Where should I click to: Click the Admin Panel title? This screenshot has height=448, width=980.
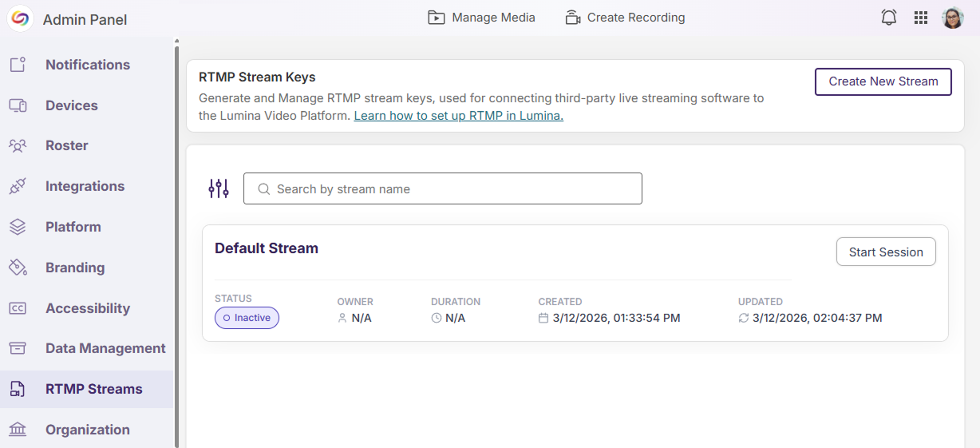point(85,19)
